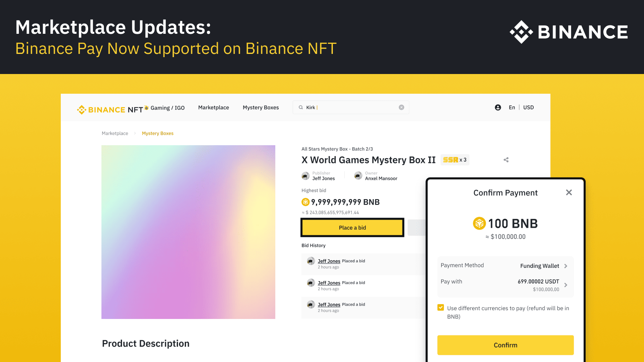This screenshot has height=362, width=644.
Task: Click the Place a bid button
Action: click(352, 228)
